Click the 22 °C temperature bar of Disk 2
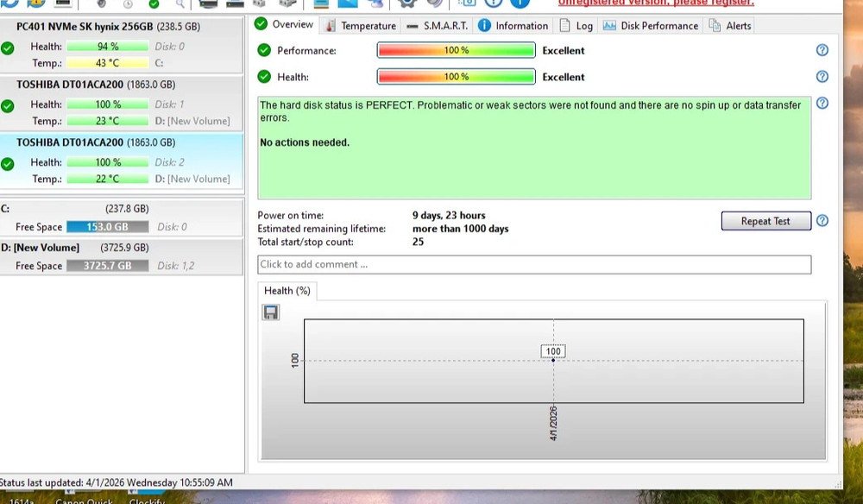Viewport: 863px width, 504px height. point(107,179)
